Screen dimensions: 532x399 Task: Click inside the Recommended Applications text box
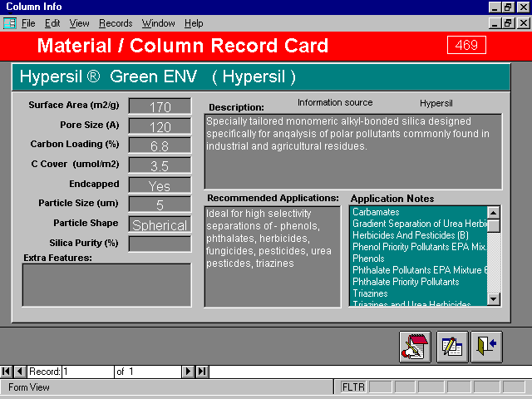(273, 257)
